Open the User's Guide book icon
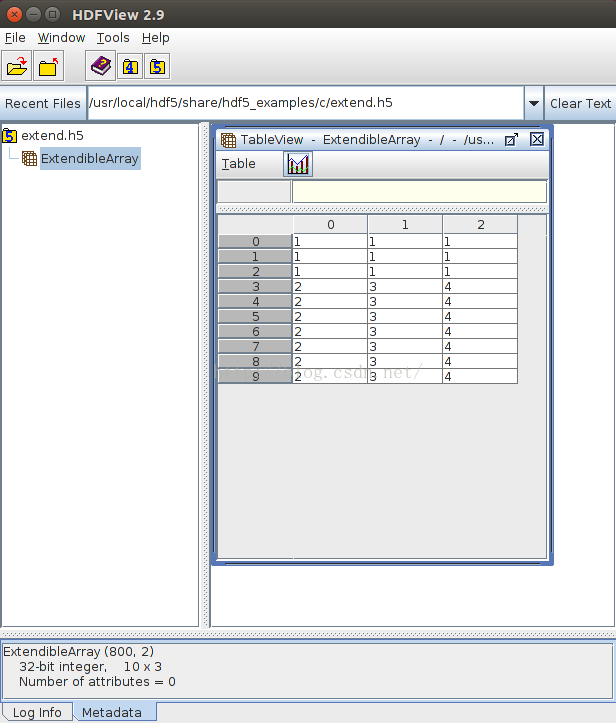The image size is (616, 724). [x=101, y=66]
